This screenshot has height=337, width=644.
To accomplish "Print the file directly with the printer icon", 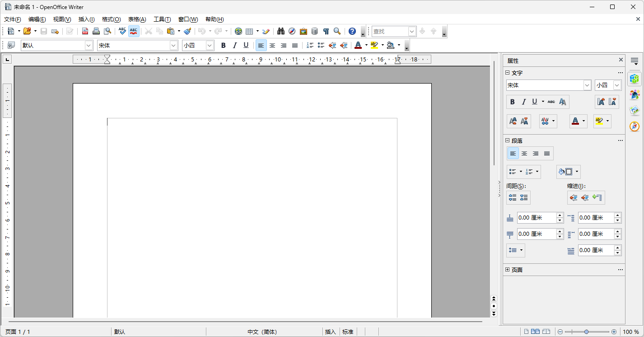I will point(96,31).
